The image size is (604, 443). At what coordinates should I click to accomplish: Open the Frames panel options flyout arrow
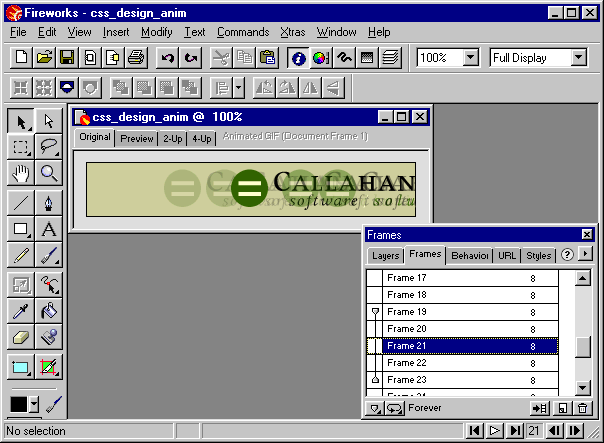click(x=586, y=254)
